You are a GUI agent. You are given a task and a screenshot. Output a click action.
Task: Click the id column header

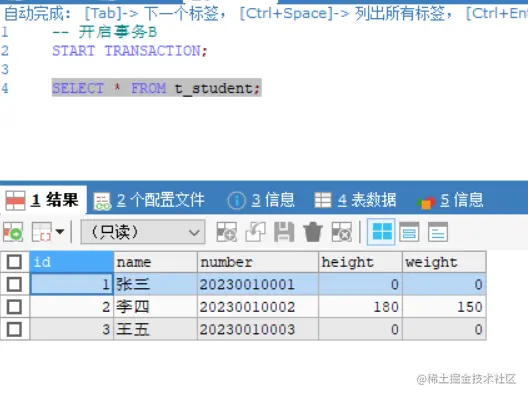71,262
